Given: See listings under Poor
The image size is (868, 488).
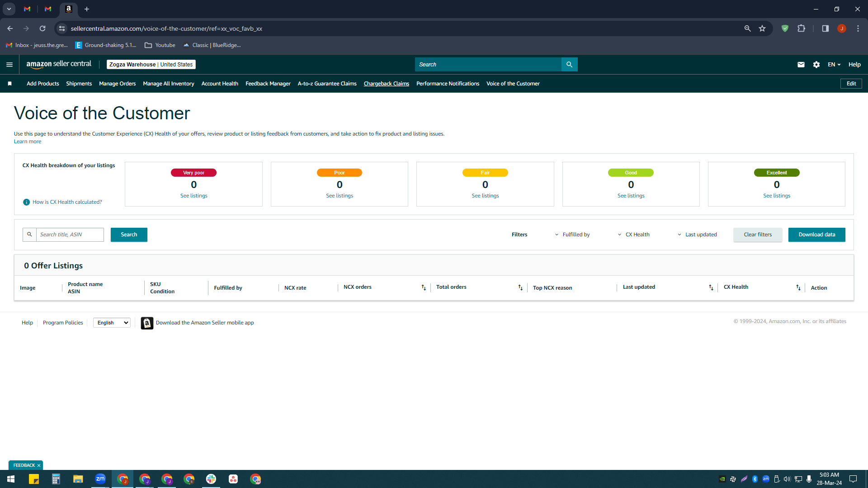Looking at the screenshot, I should pyautogui.click(x=340, y=196).
